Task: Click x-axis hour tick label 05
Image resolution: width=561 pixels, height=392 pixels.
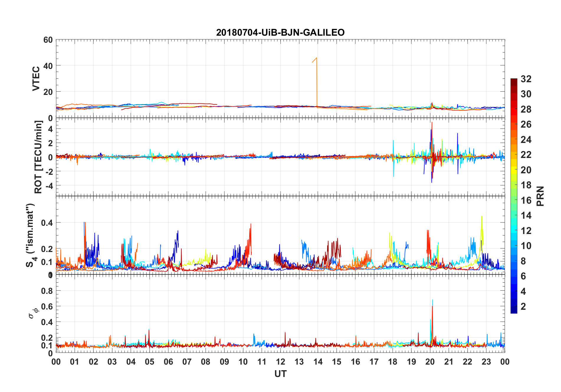Action: point(150,362)
